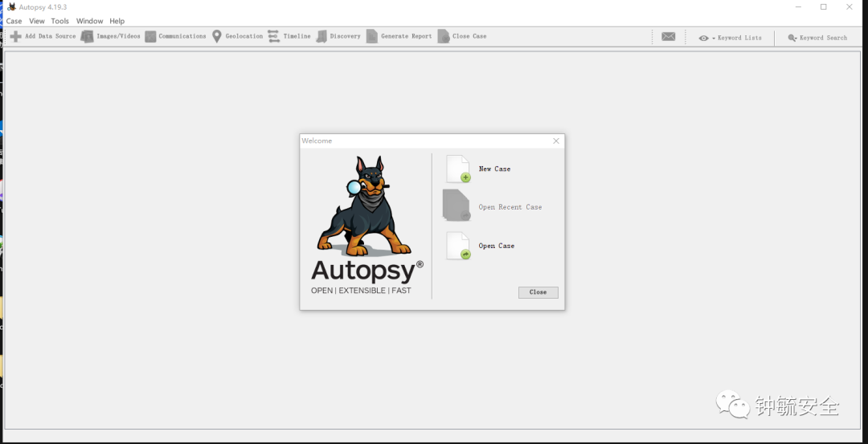Open the View menu

click(x=36, y=21)
